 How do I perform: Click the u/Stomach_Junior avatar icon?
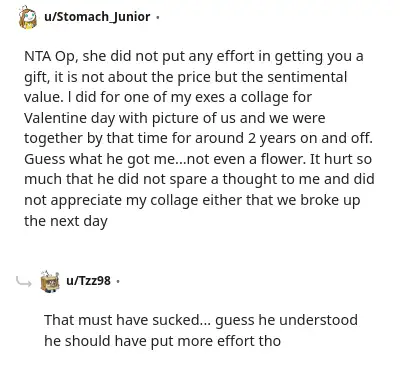28,17
